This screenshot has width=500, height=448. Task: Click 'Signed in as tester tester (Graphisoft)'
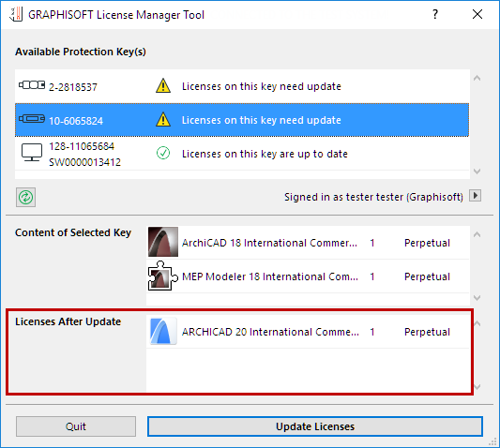coord(373,197)
